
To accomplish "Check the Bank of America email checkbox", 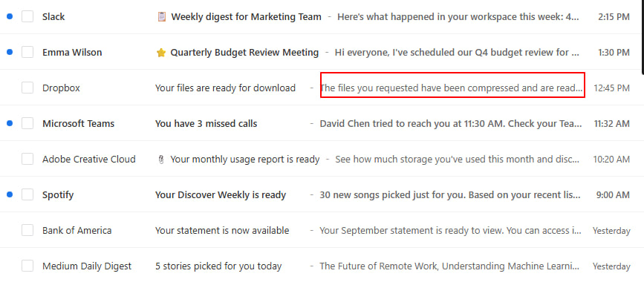I will pyautogui.click(x=27, y=230).
